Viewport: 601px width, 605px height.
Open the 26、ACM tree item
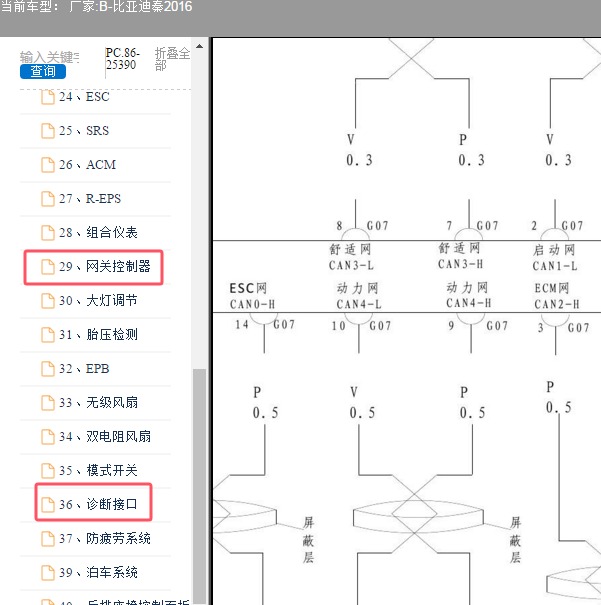click(87, 165)
